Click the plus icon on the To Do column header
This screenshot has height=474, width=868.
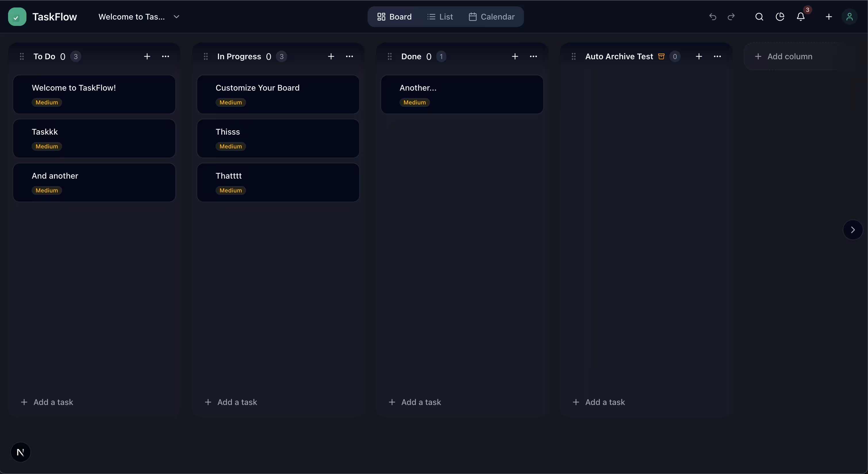point(147,56)
